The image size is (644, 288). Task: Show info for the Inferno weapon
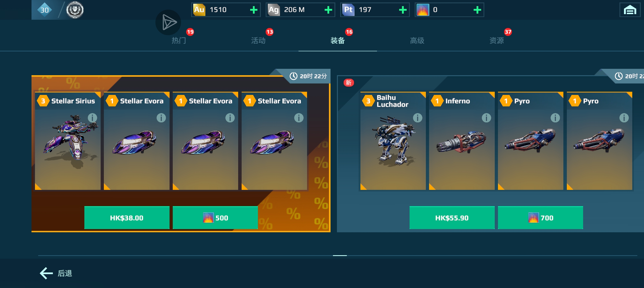(x=486, y=118)
